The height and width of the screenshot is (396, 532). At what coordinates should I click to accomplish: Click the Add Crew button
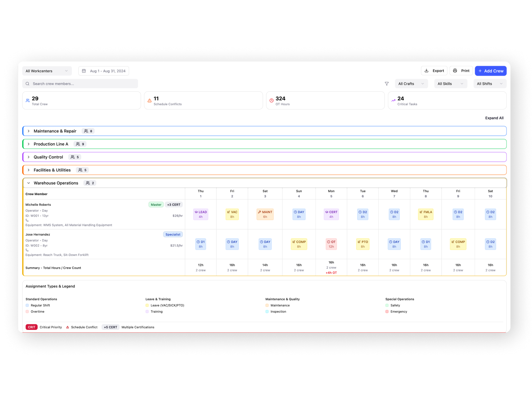click(x=491, y=71)
